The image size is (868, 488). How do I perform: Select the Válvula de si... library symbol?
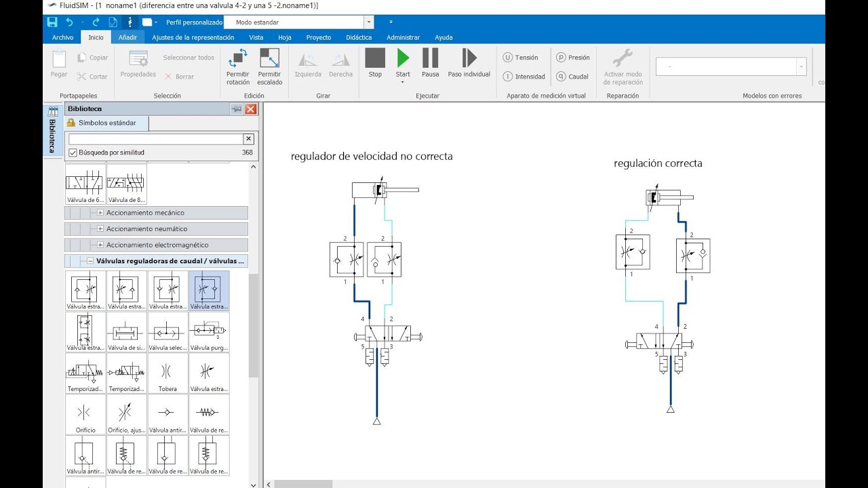click(x=127, y=332)
